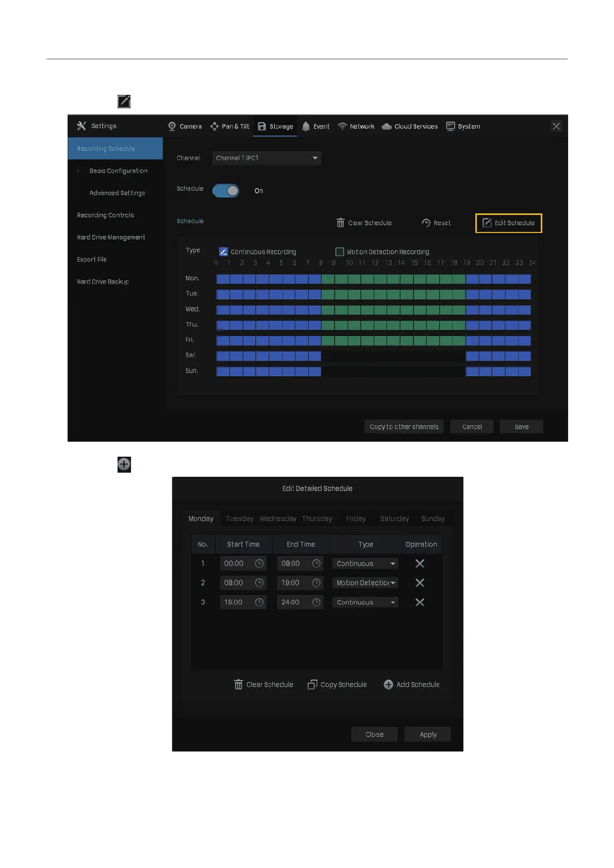Click the Save button
Screen dimensions: 614x868
(x=521, y=427)
